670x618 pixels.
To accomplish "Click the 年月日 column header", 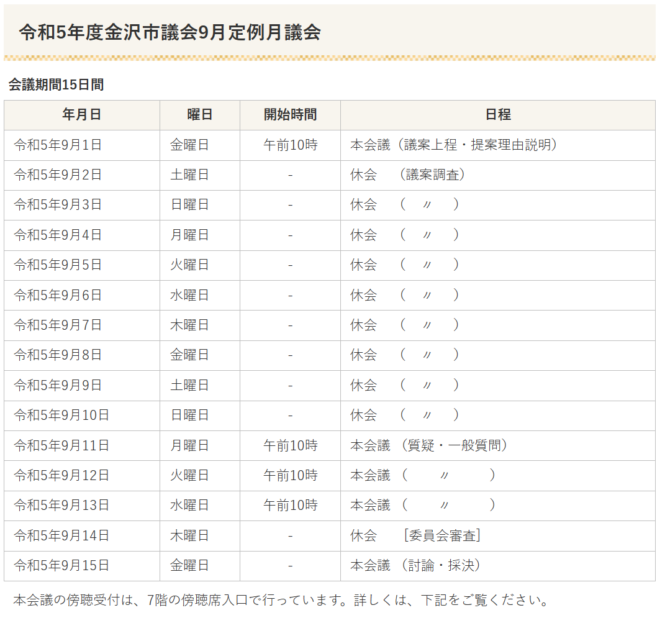I will (x=82, y=115).
